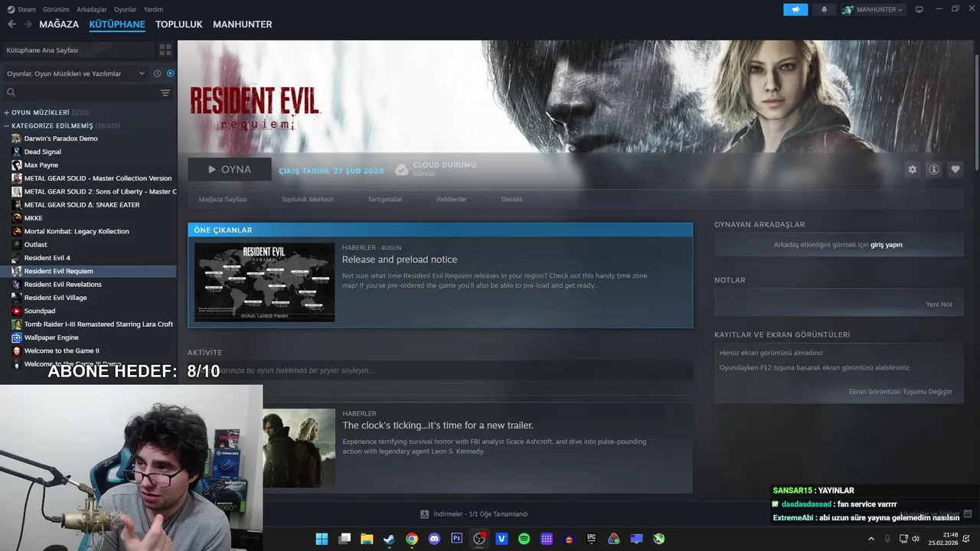Open the Oyunlar menu

tap(125, 9)
